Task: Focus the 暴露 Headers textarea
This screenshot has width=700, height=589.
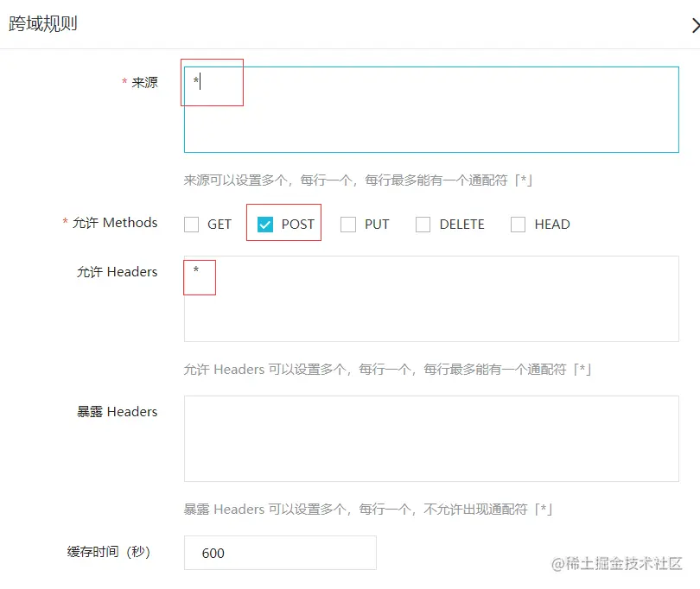Action: coord(431,439)
